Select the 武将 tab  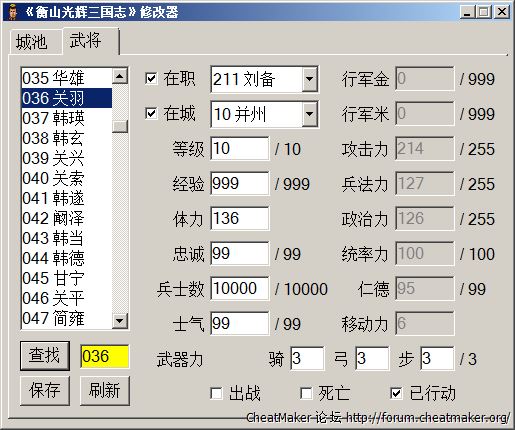(x=90, y=41)
